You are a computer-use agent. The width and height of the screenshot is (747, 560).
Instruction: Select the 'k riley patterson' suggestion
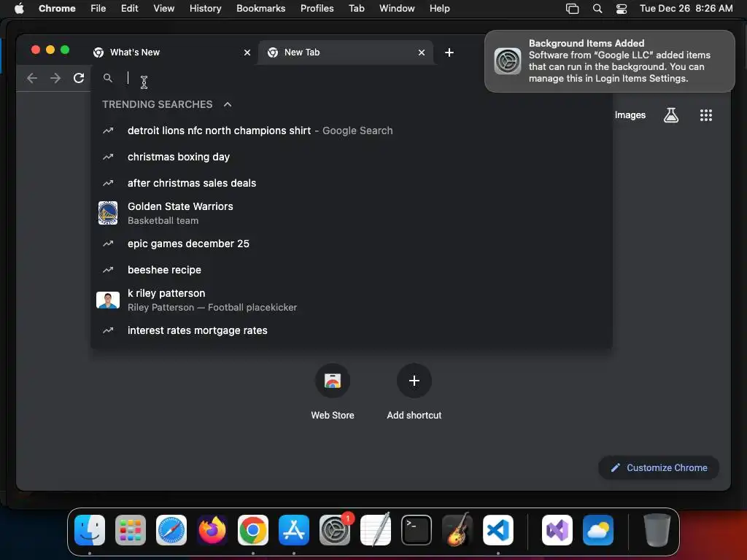(351, 300)
